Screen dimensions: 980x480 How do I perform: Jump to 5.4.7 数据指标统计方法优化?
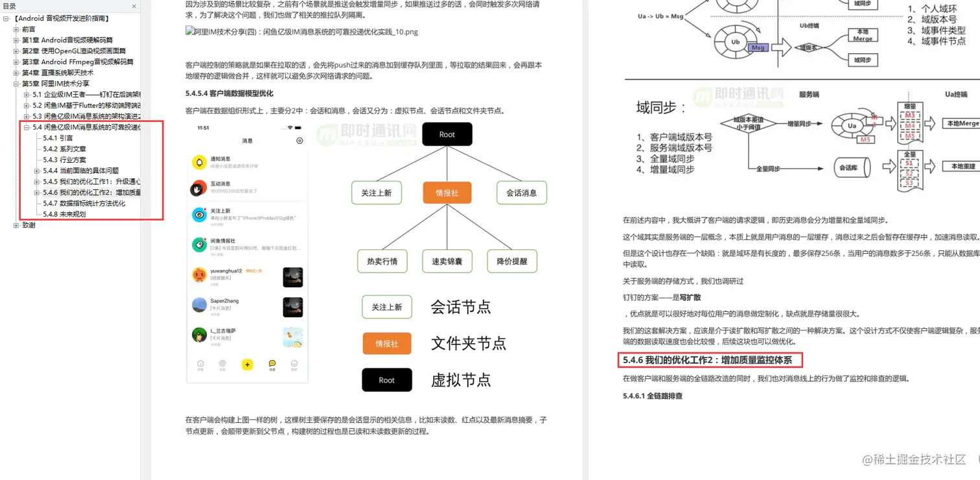(84, 203)
